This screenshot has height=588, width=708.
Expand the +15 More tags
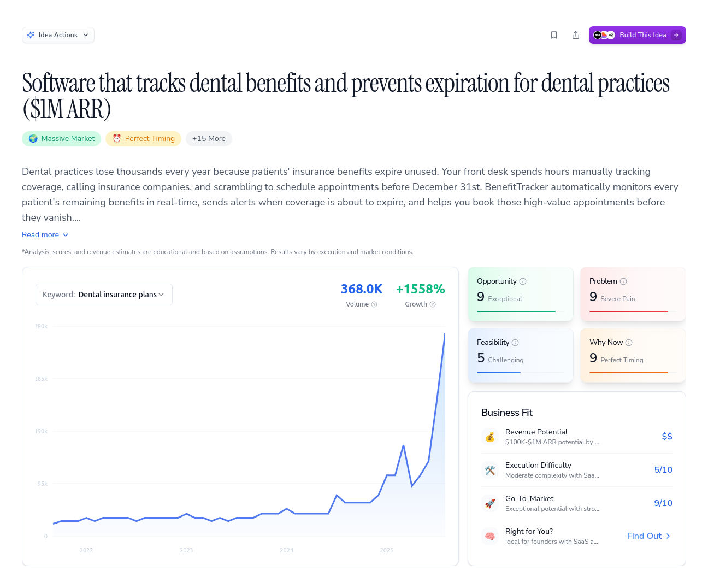(x=209, y=138)
